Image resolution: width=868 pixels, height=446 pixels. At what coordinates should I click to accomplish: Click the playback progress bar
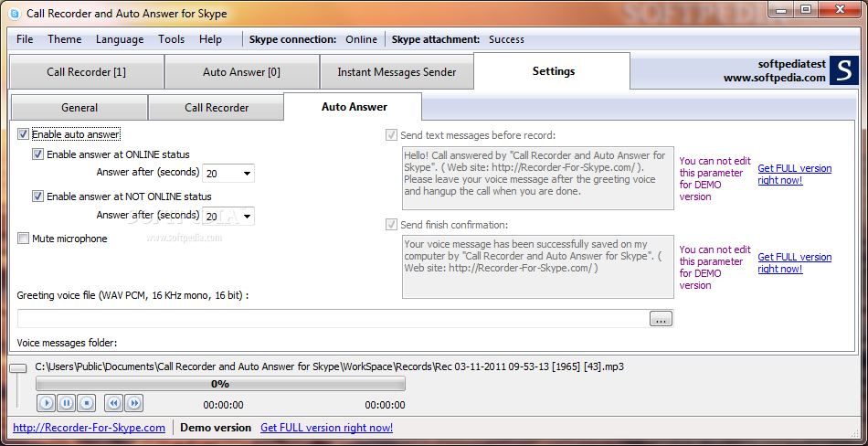pyautogui.click(x=220, y=383)
